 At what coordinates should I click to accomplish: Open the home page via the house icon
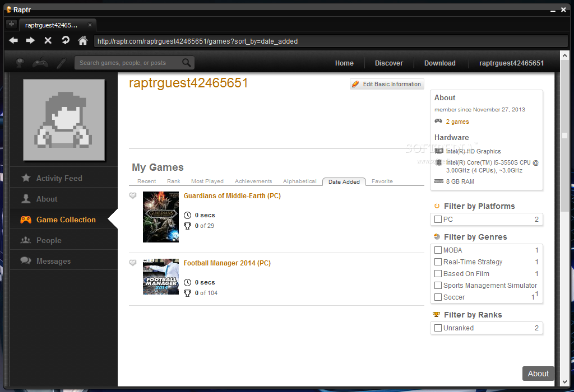pos(83,40)
